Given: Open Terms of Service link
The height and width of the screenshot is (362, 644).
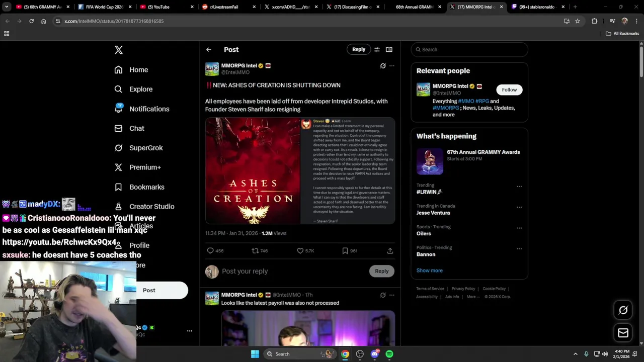Looking at the screenshot, I should 430,289.
